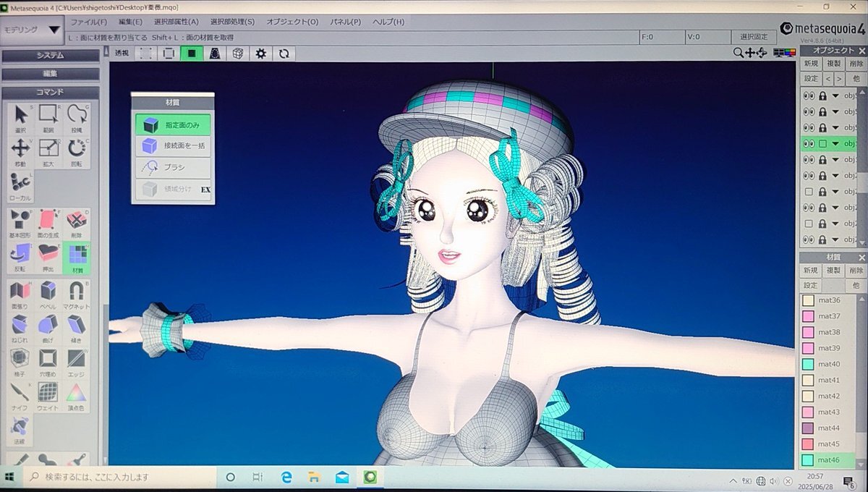Screen dimensions: 868x492
Task: Choose ブラシ in material sub-panel
Action: [x=173, y=167]
